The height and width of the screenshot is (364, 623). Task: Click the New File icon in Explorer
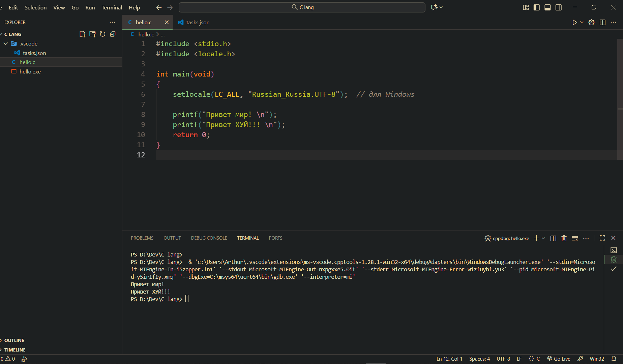[x=82, y=34]
